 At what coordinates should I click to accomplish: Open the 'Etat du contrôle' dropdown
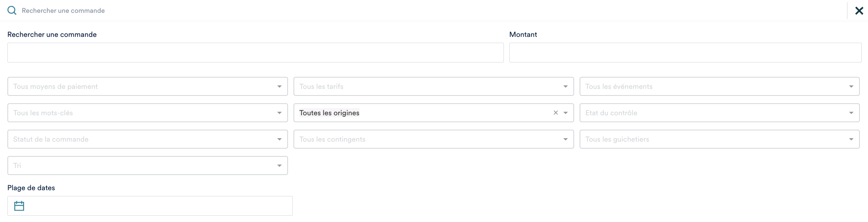point(719,113)
